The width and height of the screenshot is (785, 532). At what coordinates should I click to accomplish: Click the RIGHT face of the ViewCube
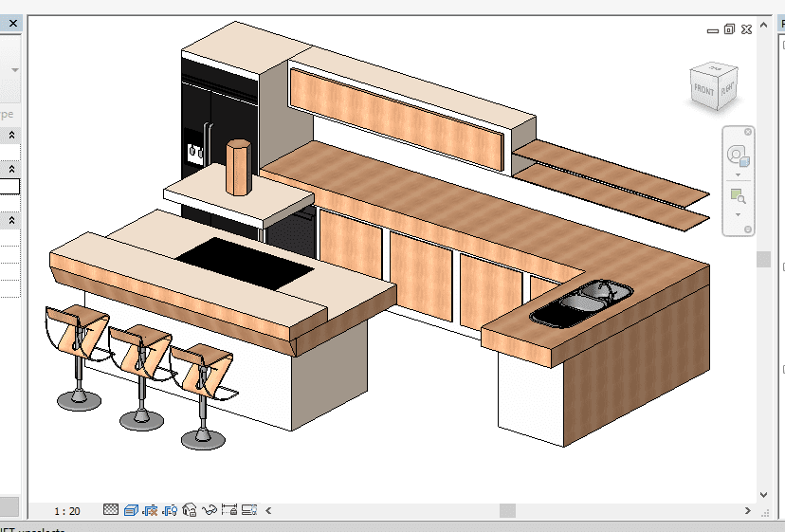727,90
